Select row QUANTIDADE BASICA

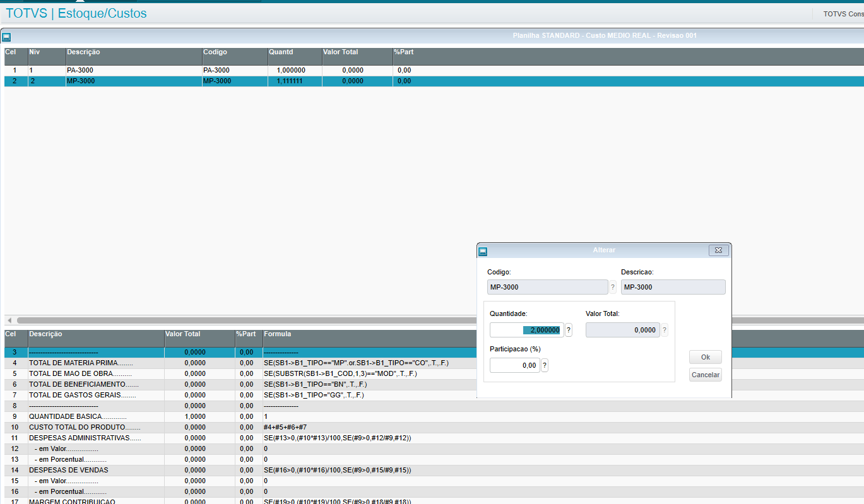(x=78, y=417)
